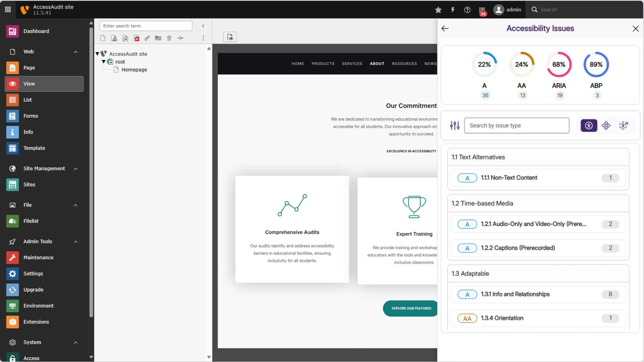This screenshot has height=362, width=644.
Task: Collapse the root page tree node
Action: (104, 62)
